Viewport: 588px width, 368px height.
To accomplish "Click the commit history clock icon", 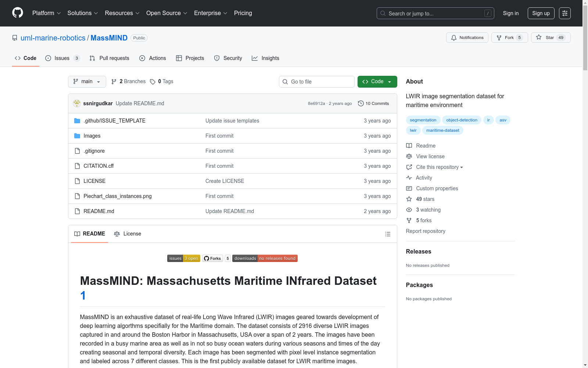I will pyautogui.click(x=361, y=103).
